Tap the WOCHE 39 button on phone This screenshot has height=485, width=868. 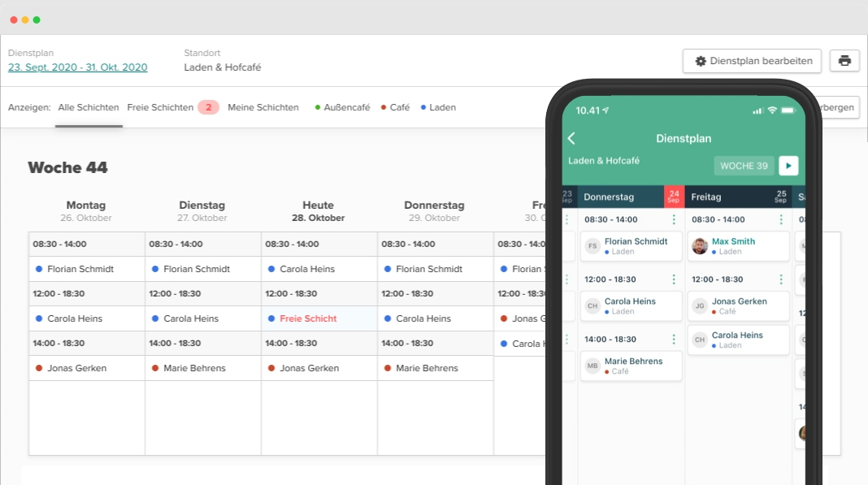pyautogui.click(x=744, y=166)
